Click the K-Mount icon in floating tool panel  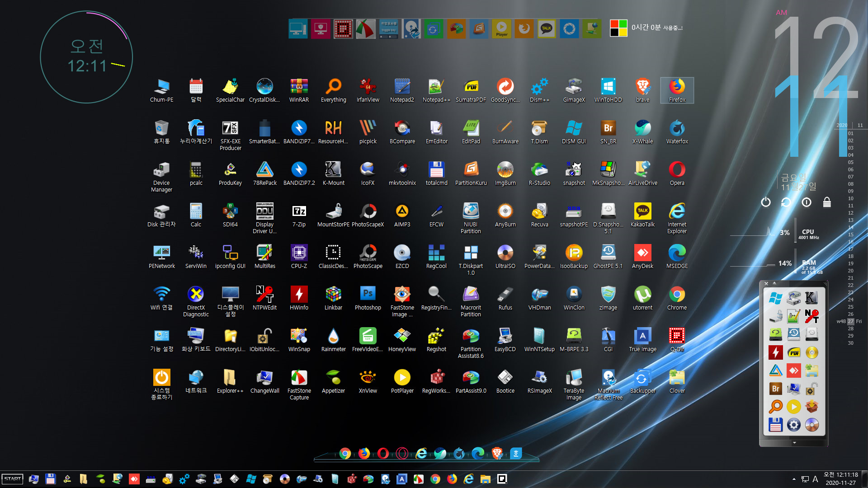pos(811,298)
